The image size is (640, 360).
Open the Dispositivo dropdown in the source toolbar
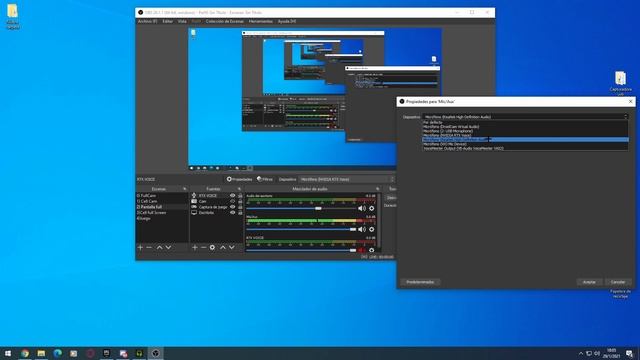tap(347, 179)
